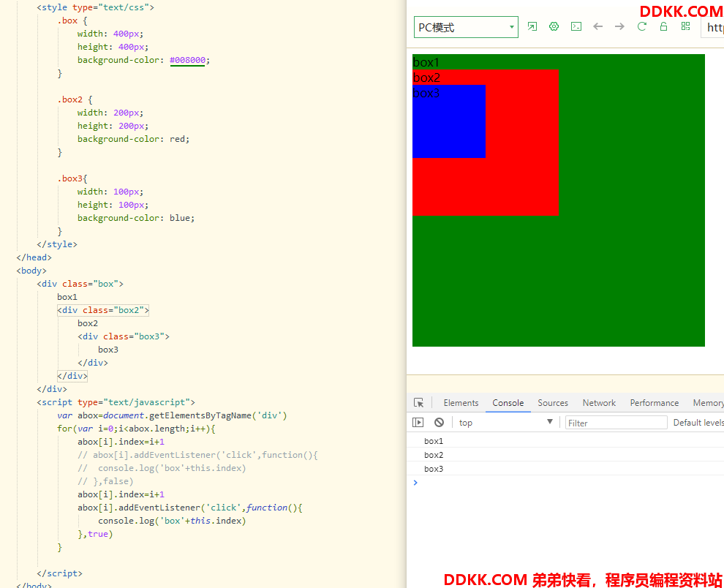Viewport: 724px width, 588px height.
Task: Switch to the Performance tab
Action: pos(655,403)
